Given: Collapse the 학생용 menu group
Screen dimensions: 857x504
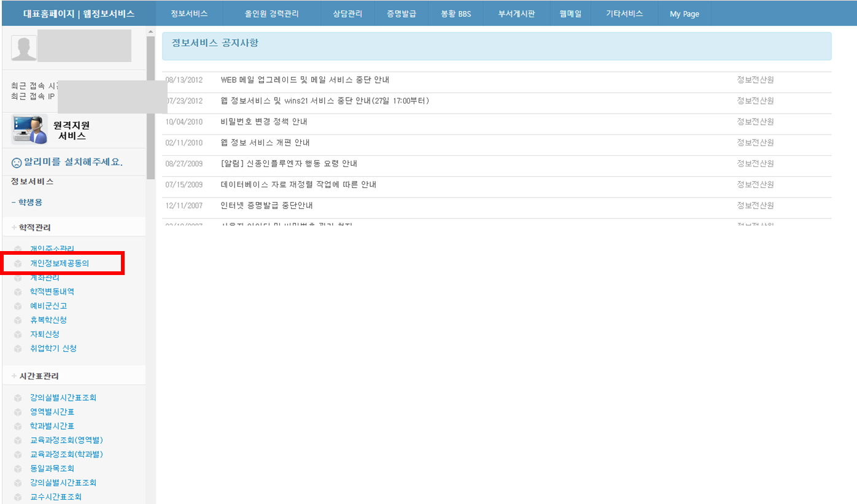Looking at the screenshot, I should [x=14, y=202].
